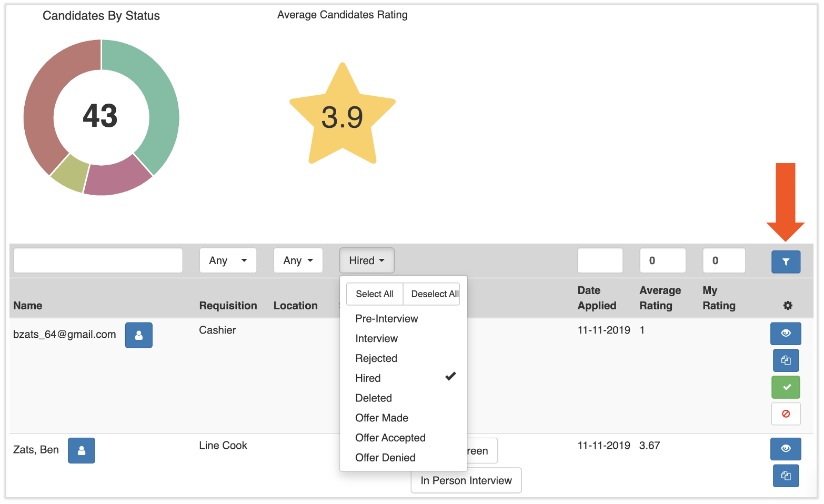Click the blue filter funnel button
This screenshot has height=504, width=824.
click(x=785, y=261)
